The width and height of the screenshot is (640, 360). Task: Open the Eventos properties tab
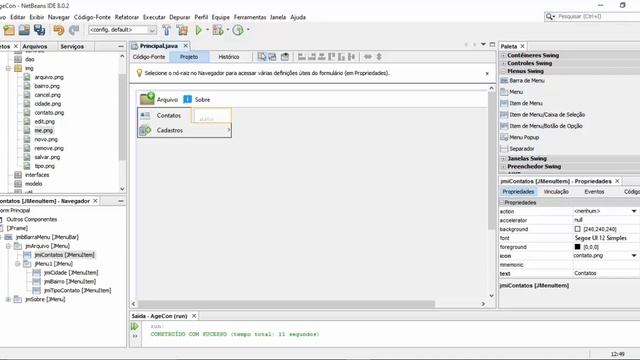point(594,192)
